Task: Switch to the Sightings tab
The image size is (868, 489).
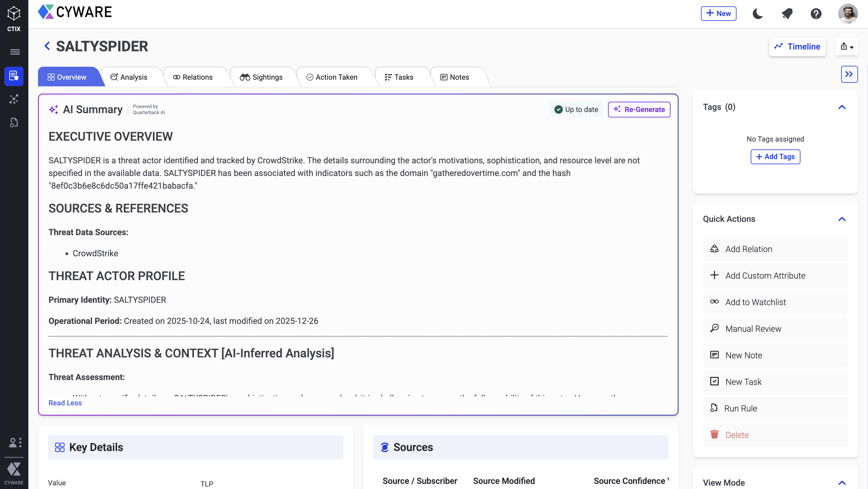Action: click(x=261, y=77)
